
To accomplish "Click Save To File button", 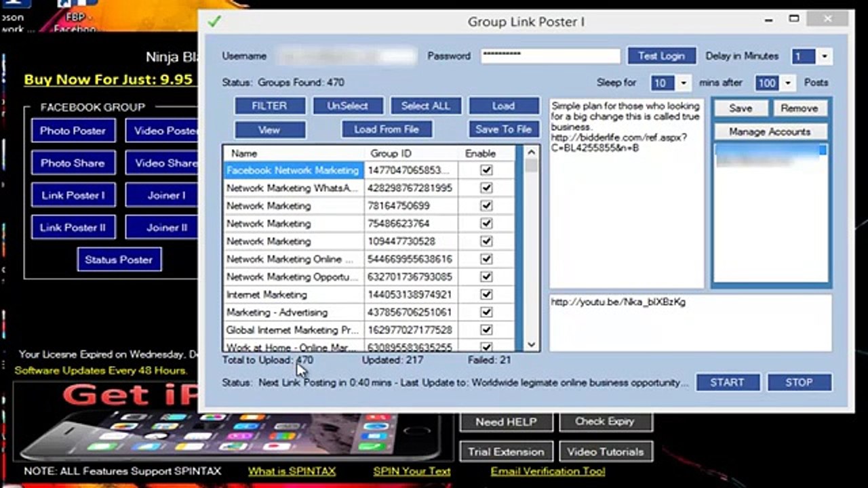I will click(503, 129).
